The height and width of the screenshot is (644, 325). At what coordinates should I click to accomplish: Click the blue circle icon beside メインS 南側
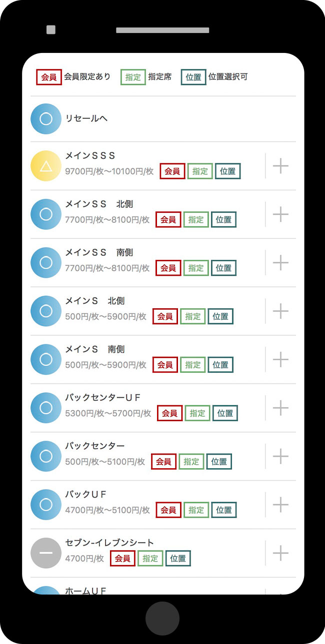click(45, 359)
